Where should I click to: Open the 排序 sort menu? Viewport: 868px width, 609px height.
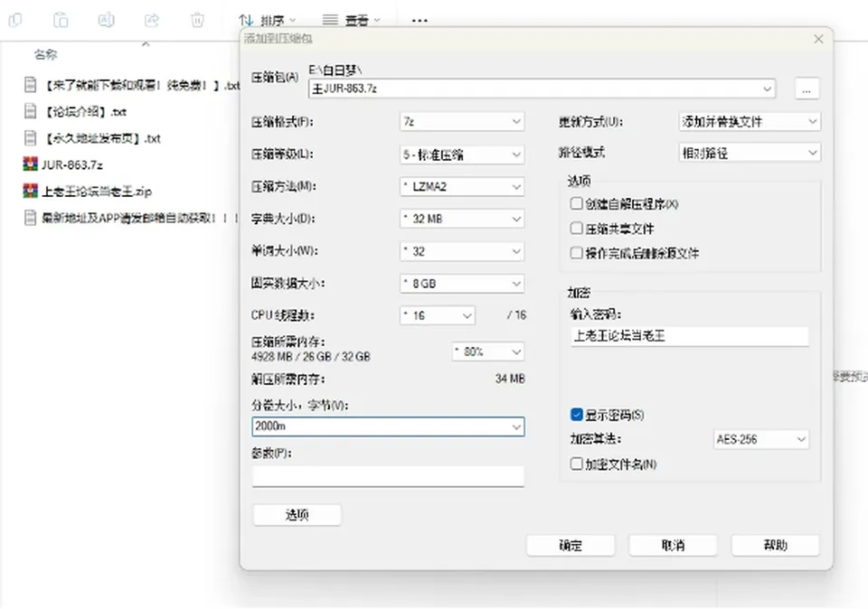pyautogui.click(x=267, y=21)
